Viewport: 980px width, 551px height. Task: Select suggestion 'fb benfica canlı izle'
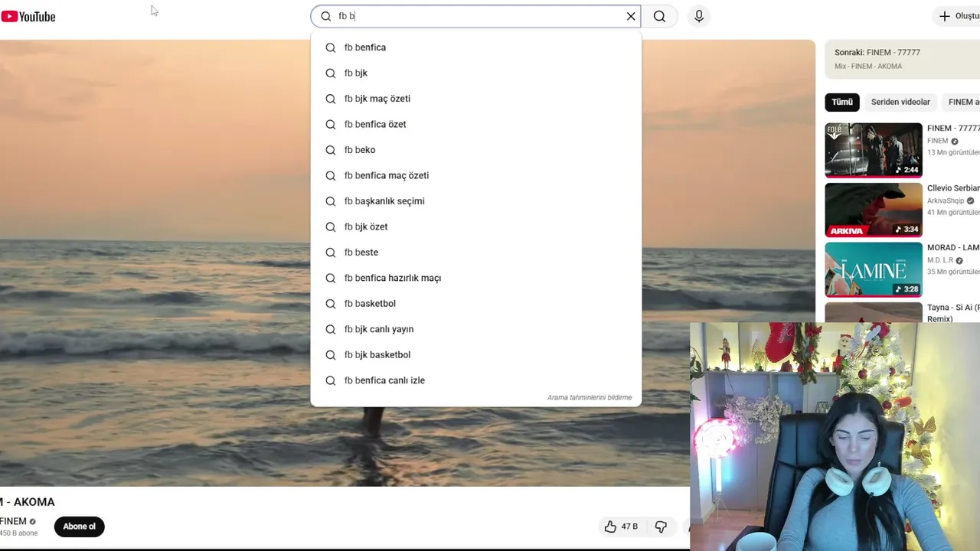[475, 380]
